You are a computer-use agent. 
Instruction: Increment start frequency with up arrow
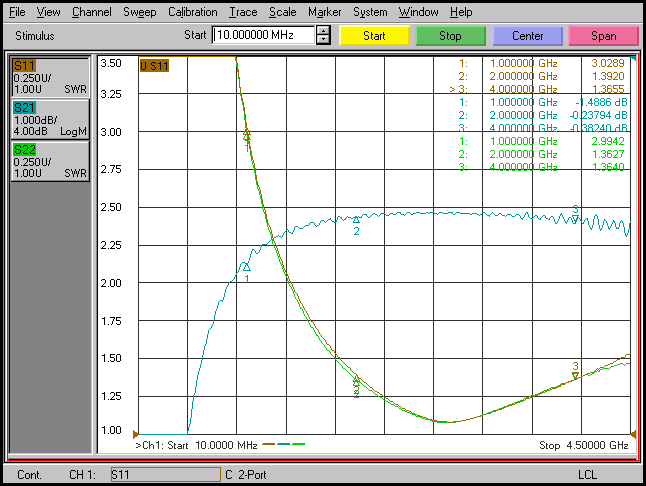click(x=323, y=30)
